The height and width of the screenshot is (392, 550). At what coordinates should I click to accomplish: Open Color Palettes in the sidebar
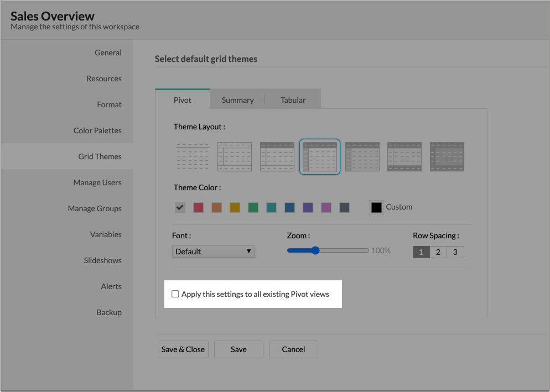pos(97,130)
